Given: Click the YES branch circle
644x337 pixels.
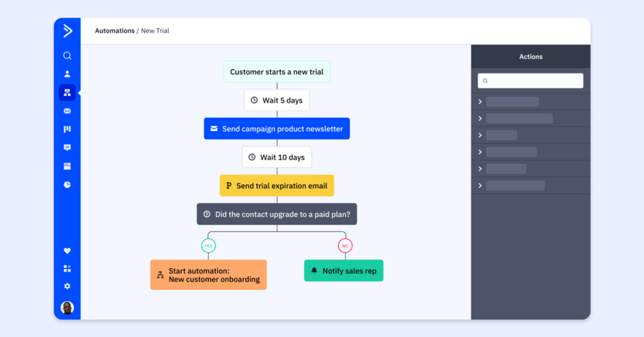Looking at the screenshot, I should pos(208,246).
